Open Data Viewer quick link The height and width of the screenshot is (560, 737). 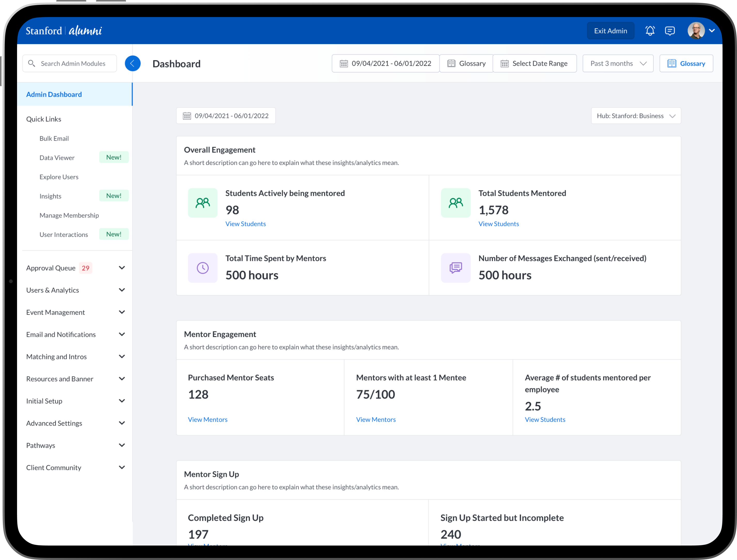coord(57,157)
